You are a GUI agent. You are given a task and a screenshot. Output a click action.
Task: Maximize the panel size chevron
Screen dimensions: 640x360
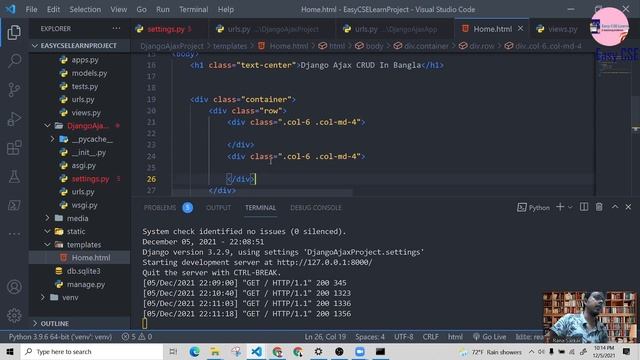(x=615, y=207)
